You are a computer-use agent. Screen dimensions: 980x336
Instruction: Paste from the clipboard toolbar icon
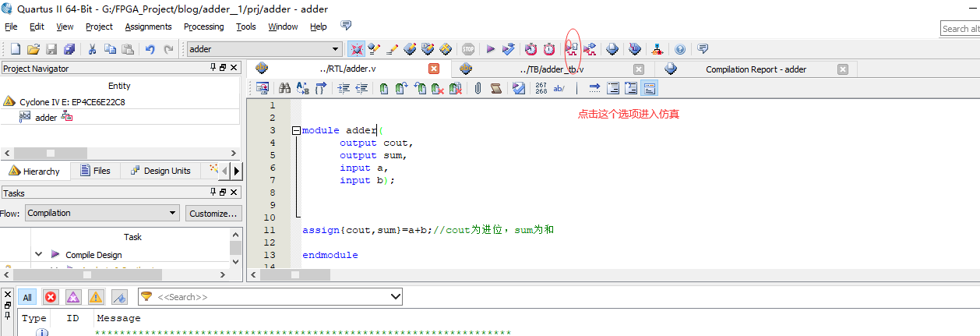(128, 49)
